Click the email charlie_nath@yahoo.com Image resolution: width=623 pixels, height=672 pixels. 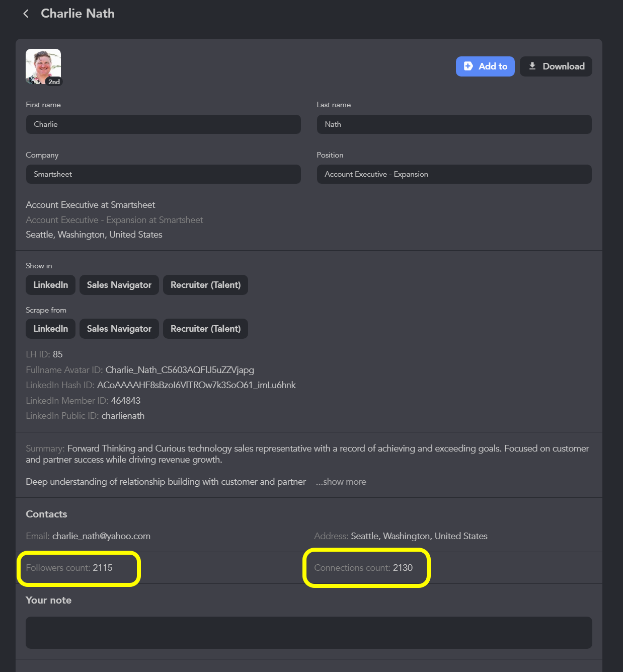click(101, 536)
